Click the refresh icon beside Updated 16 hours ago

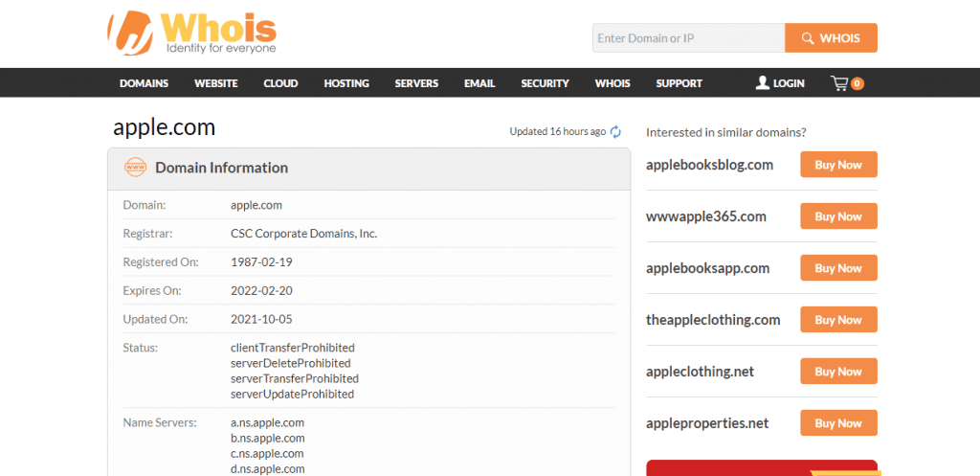615,132
